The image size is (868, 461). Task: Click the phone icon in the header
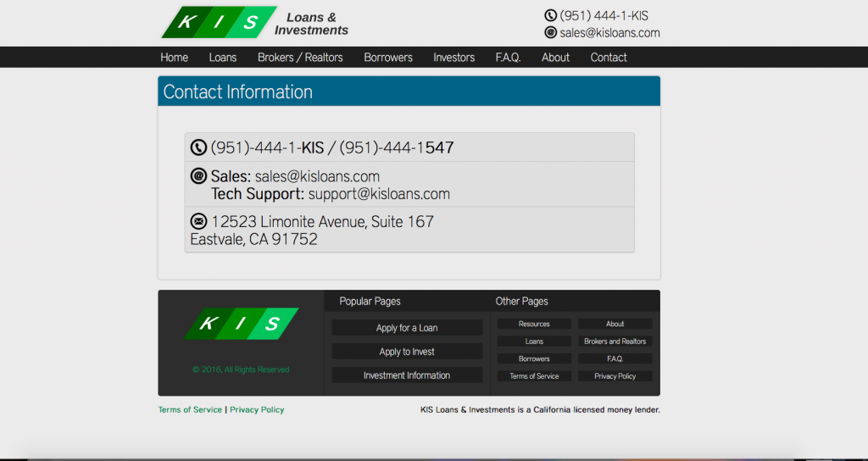point(550,15)
